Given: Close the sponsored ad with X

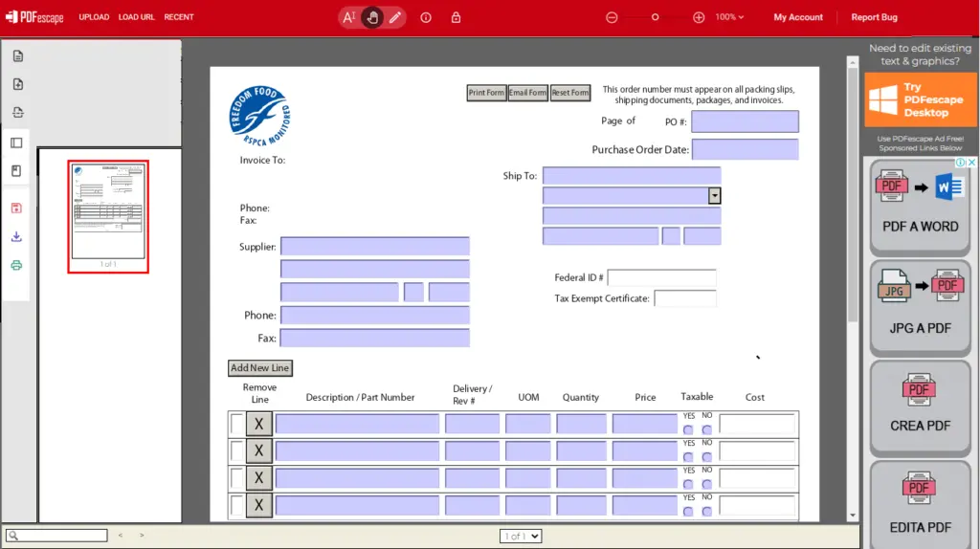Looking at the screenshot, I should pyautogui.click(x=972, y=163).
